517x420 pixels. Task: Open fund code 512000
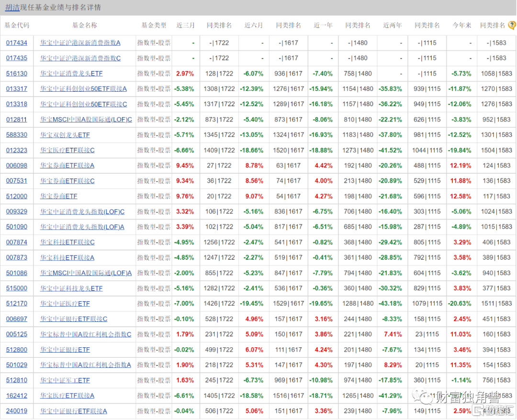pyautogui.click(x=16, y=196)
